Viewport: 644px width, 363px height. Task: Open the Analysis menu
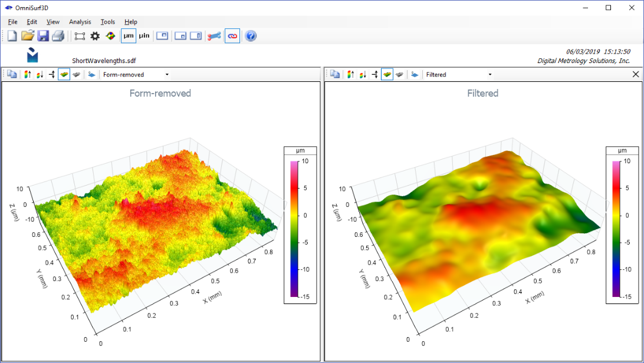pyautogui.click(x=80, y=22)
